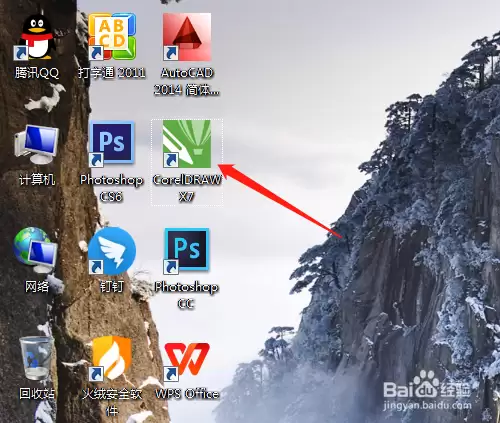Click the AutoCAD 2014 简体 label text
This screenshot has height=423, width=500.
pyautogui.click(x=187, y=81)
